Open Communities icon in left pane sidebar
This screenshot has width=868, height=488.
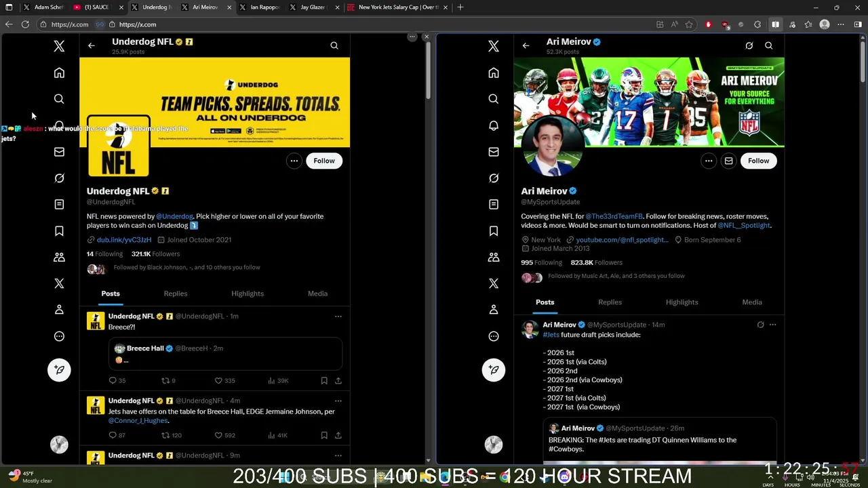click(59, 258)
